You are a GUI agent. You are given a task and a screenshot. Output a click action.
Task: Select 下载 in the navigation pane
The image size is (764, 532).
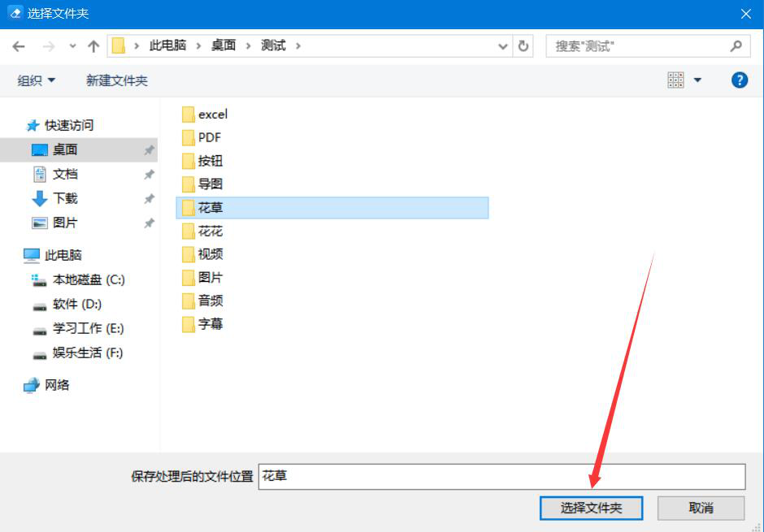point(65,198)
